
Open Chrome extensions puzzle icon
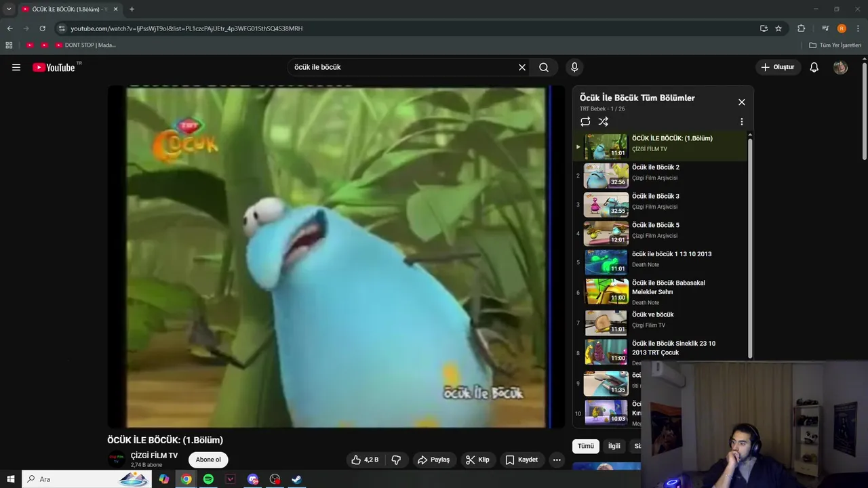click(x=802, y=28)
